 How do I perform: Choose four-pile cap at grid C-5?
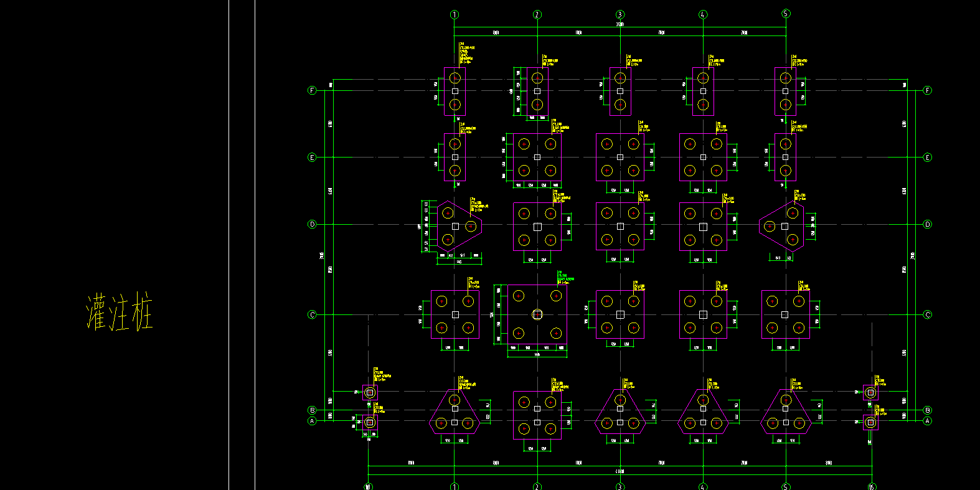point(785,314)
